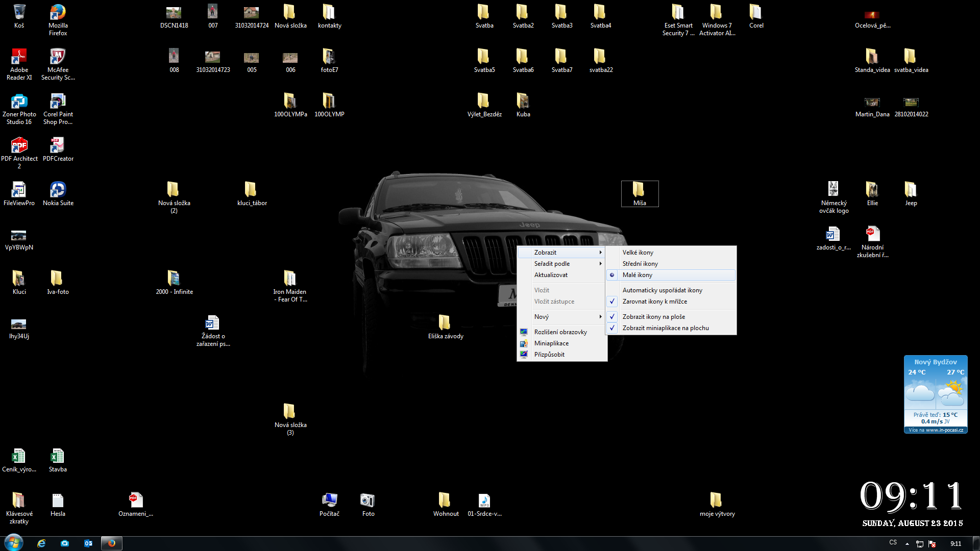Select the Malé ikony radio option
The image size is (980, 551).
pos(638,275)
